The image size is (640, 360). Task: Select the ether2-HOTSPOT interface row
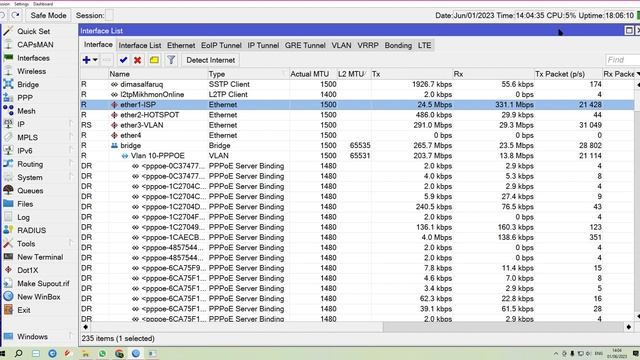click(x=357, y=115)
